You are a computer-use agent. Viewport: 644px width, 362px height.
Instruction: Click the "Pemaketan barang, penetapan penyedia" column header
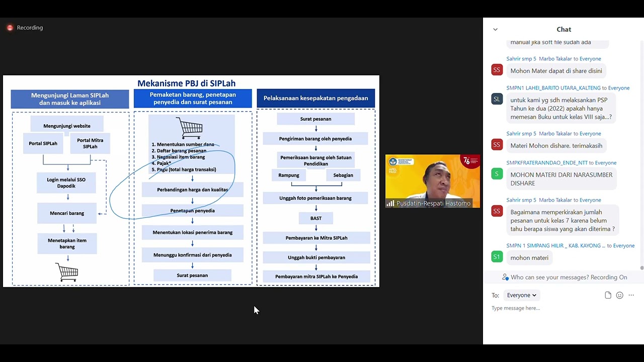click(193, 99)
